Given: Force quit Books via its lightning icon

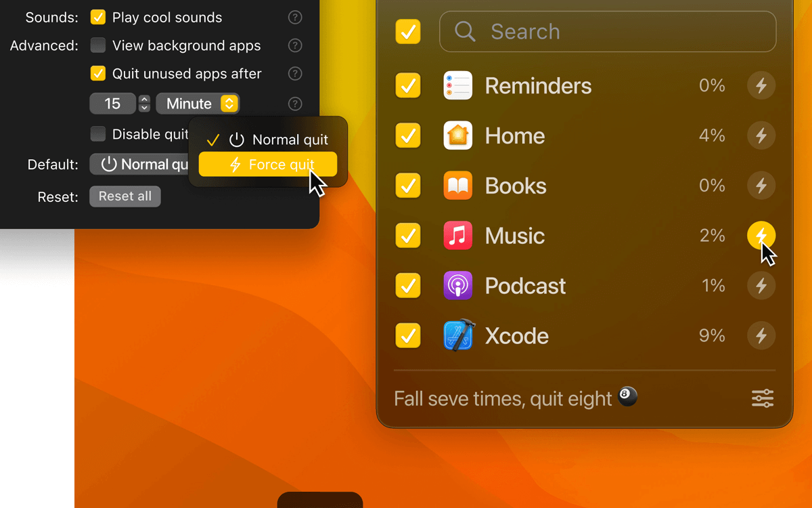Looking at the screenshot, I should point(761,186).
